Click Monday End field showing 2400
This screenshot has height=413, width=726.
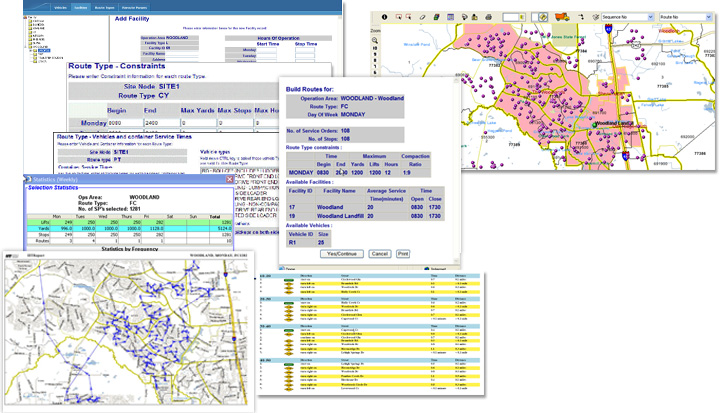click(x=161, y=123)
